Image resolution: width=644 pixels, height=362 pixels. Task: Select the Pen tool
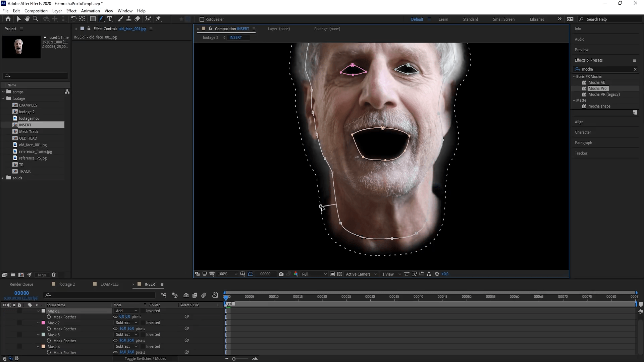tap(101, 19)
